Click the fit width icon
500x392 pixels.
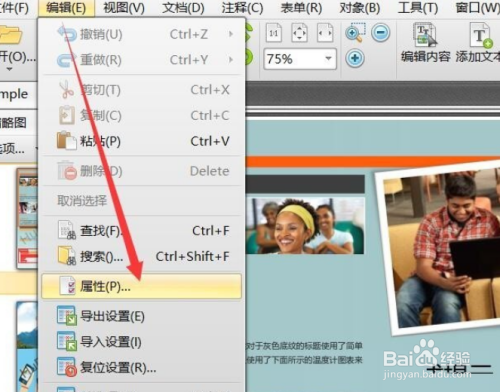tap(325, 33)
